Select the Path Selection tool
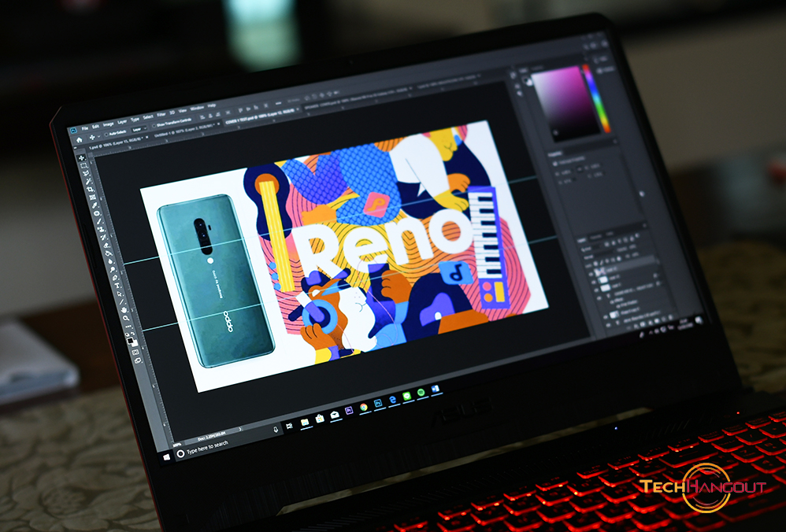Screen dimensions: 786x532 tap(119, 294)
